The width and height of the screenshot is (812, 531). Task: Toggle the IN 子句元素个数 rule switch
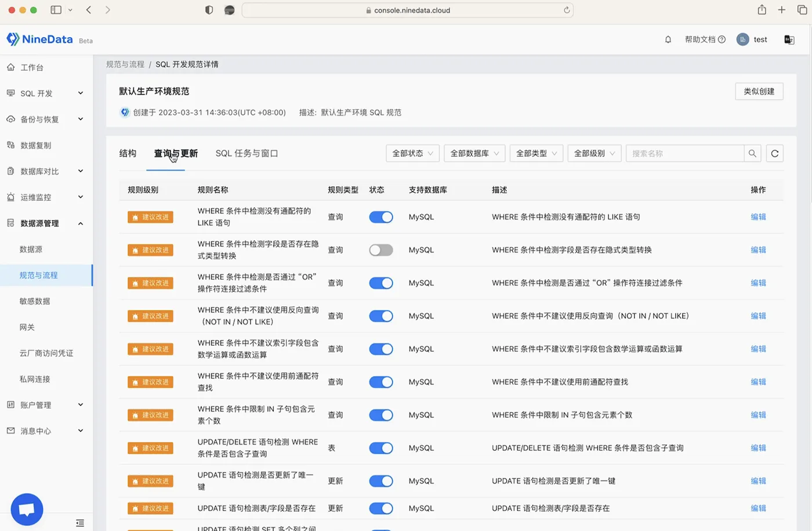381,416
